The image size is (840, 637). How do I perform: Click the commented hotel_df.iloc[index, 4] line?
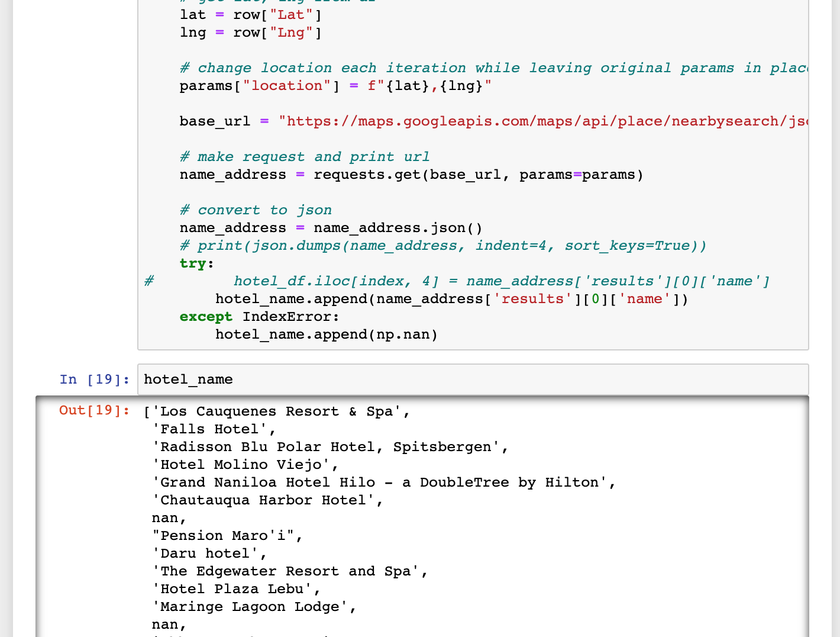(x=457, y=281)
